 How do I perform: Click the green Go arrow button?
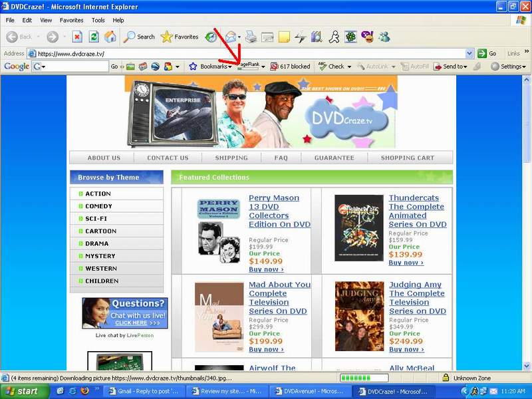click(x=482, y=54)
